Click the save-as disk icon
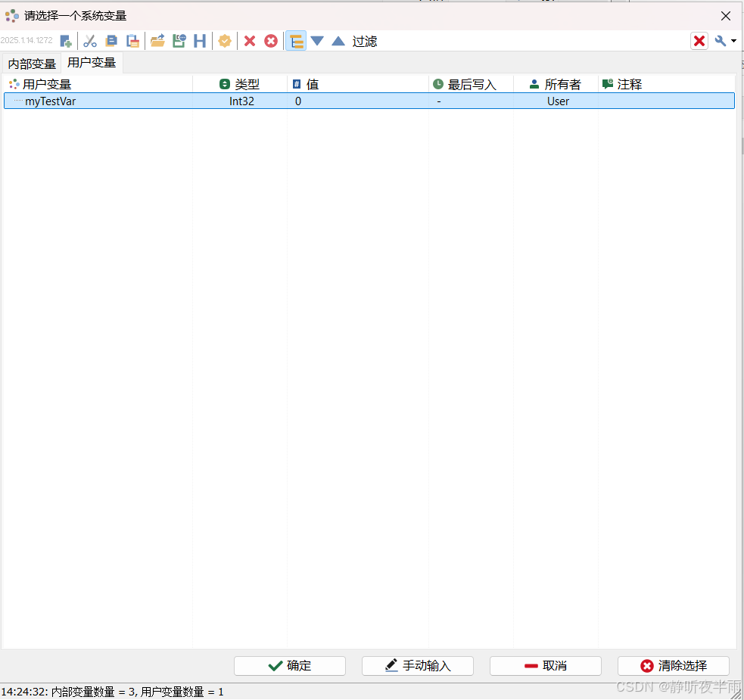 179,42
